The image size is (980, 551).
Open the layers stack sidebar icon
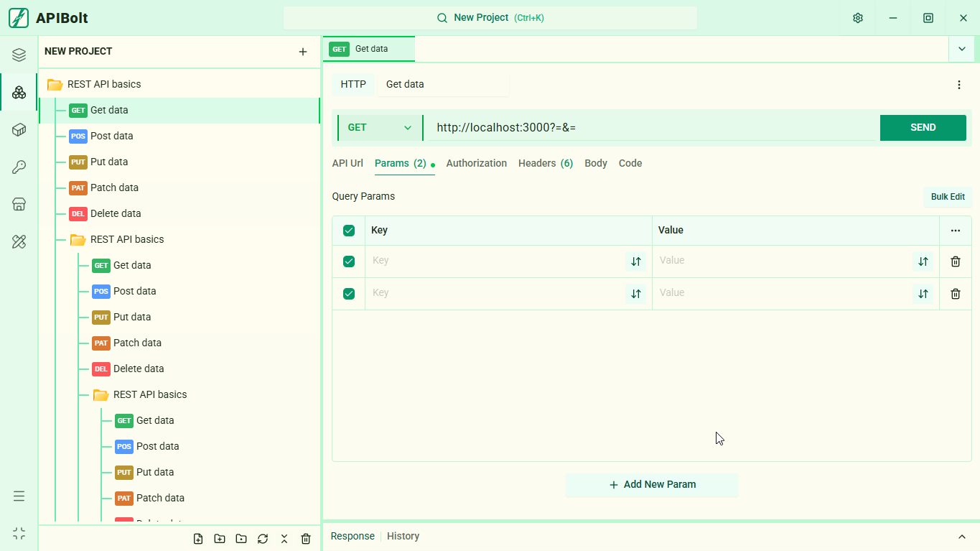(19, 55)
